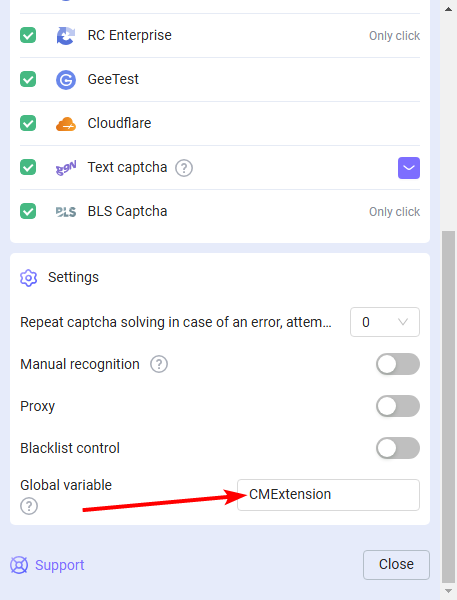Focus the Global variable CMExtension field
The width and height of the screenshot is (457, 600).
coord(328,494)
